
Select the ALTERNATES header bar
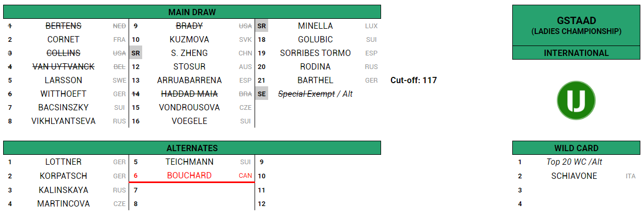pyautogui.click(x=192, y=148)
